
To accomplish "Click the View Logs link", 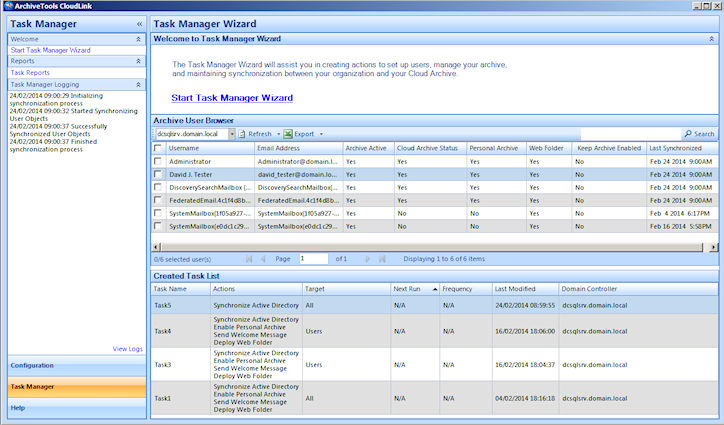I will click(x=128, y=349).
